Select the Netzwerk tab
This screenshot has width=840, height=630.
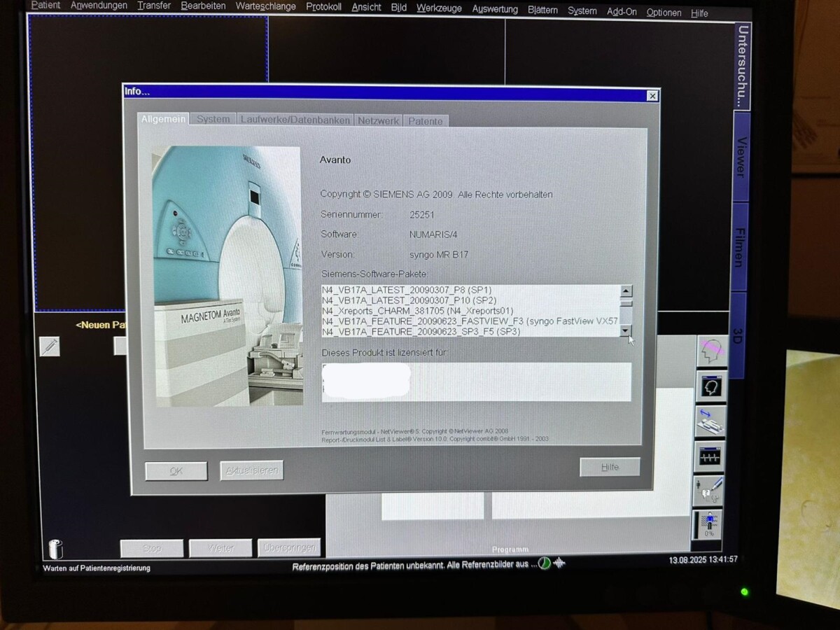[378, 121]
